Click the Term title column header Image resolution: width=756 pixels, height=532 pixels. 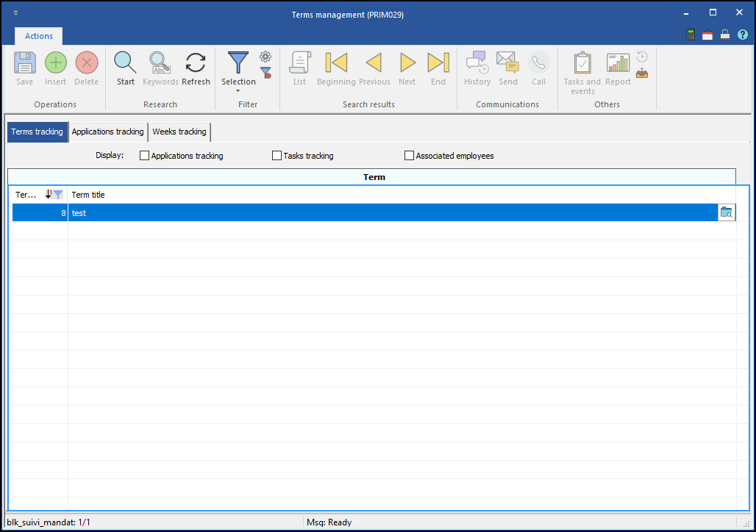tap(88, 195)
